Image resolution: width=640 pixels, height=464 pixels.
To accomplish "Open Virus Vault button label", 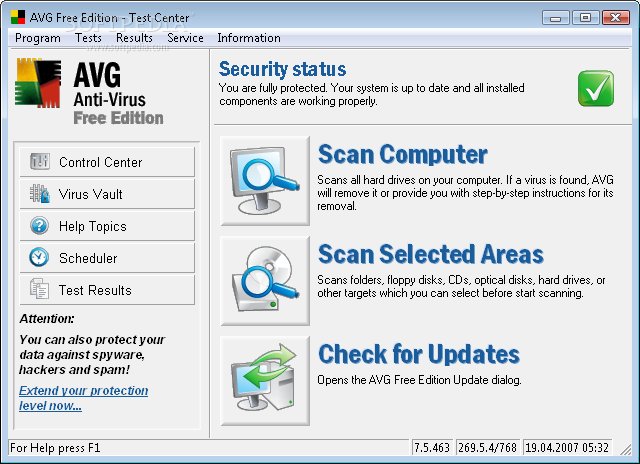I will point(91,194).
